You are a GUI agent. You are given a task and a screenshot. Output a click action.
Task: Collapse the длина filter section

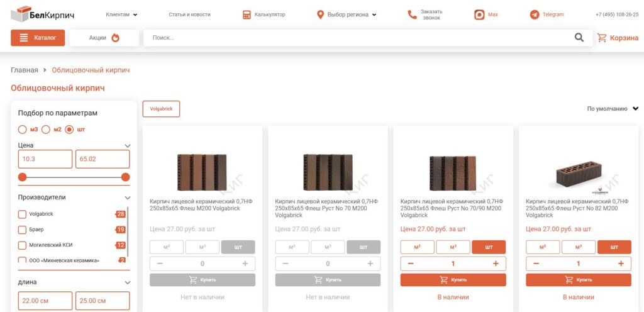click(128, 282)
